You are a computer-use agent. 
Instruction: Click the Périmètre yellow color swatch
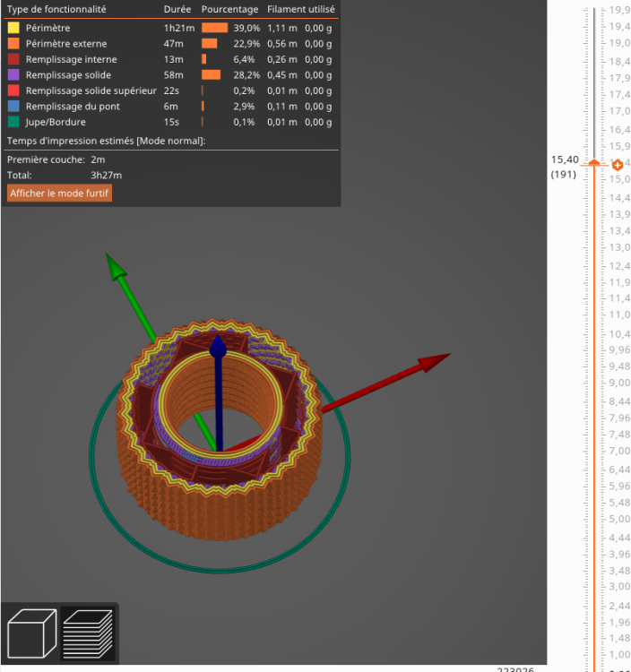pyautogui.click(x=13, y=28)
